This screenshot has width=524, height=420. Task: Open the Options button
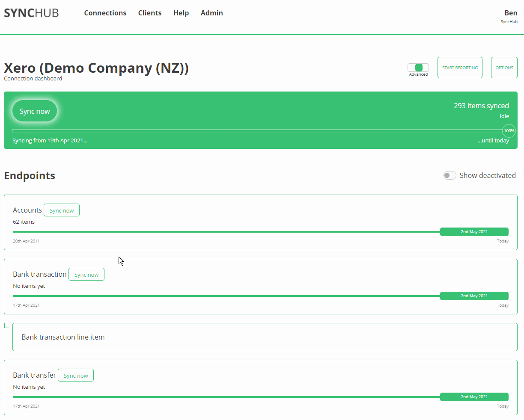[x=504, y=68]
